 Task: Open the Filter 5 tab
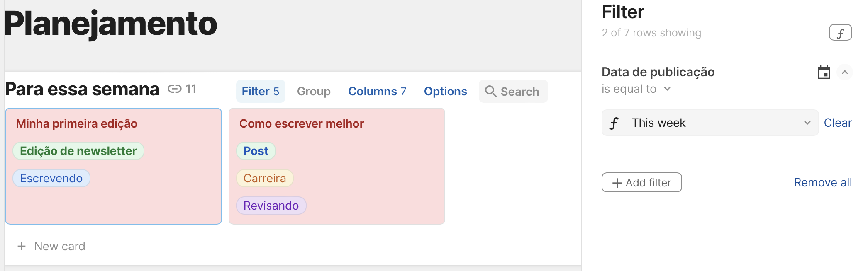[261, 91]
